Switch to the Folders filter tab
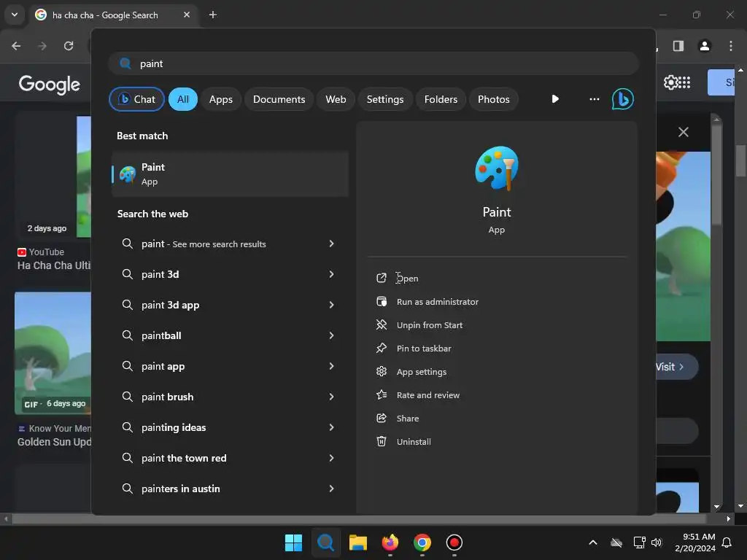Viewport: 747px width, 560px height. (441, 99)
